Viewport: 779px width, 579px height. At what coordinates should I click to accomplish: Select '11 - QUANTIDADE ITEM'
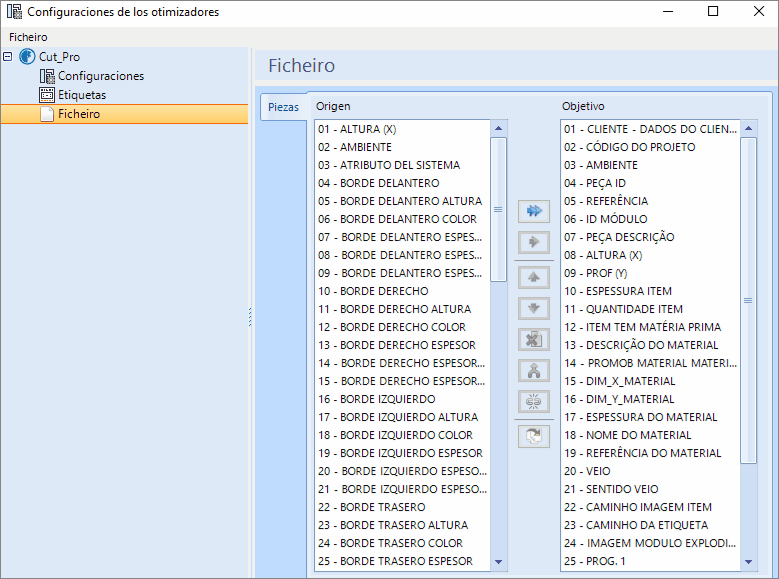coord(650,309)
